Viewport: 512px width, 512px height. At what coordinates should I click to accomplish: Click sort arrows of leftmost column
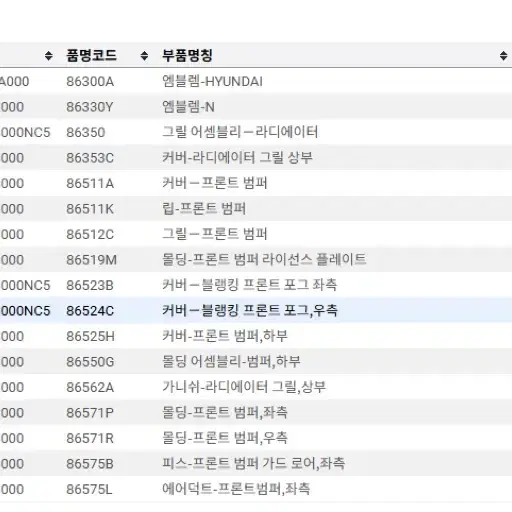click(49, 56)
